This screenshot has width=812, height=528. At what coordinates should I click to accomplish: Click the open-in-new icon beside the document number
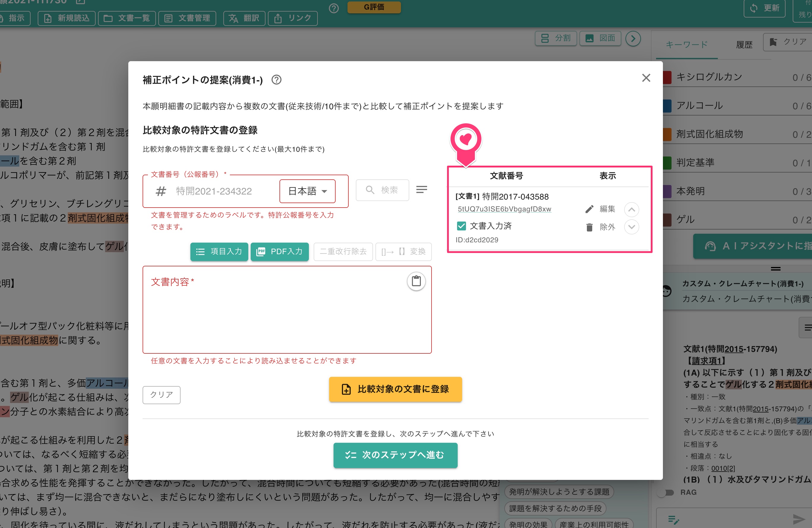tap(80, 2)
